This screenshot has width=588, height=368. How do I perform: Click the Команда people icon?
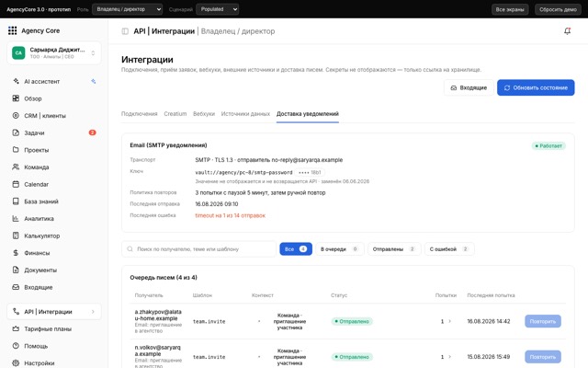[16, 167]
